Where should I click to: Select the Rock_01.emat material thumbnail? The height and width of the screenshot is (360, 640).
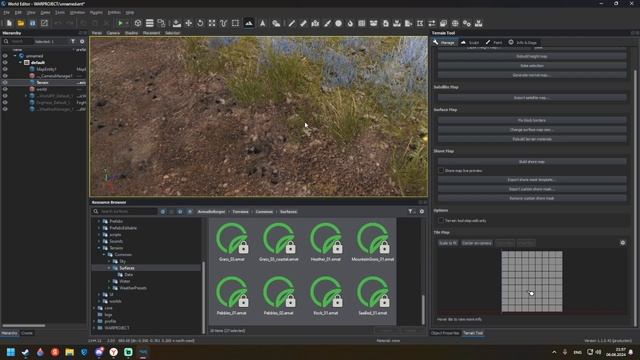(326, 296)
